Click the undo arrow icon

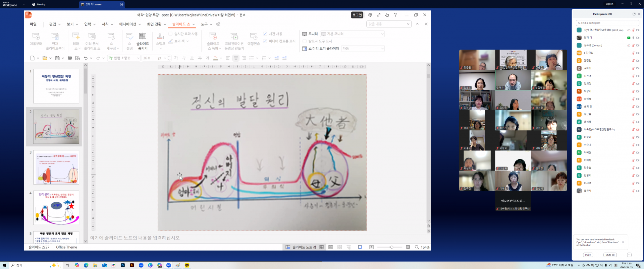click(x=86, y=58)
